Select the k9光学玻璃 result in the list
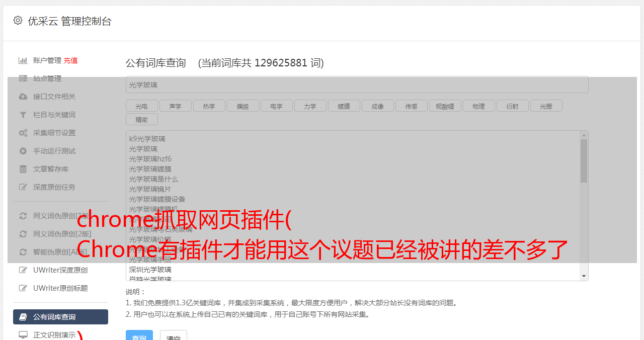The width and height of the screenshot is (644, 340). [147, 139]
